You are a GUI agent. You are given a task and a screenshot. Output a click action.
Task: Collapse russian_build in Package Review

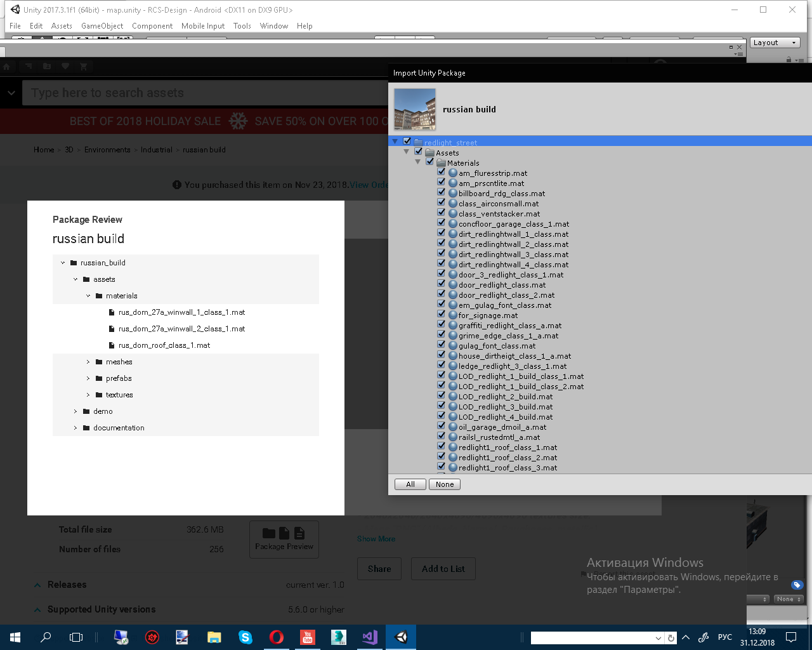coord(63,263)
